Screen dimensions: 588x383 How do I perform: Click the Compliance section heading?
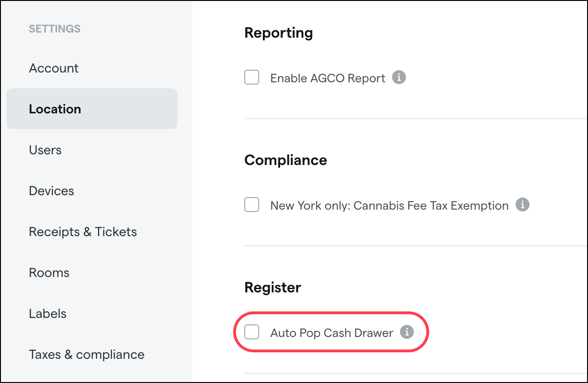286,160
